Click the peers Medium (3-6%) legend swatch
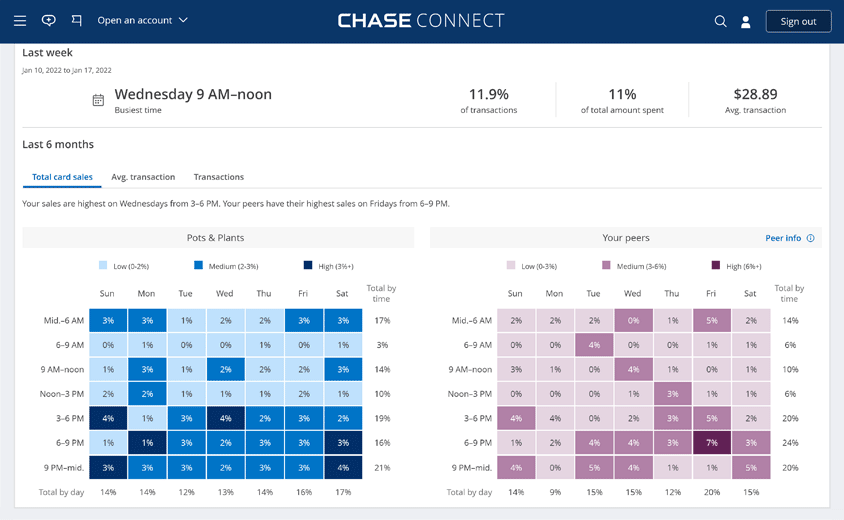Viewport: 844px width, 520px height. click(606, 266)
